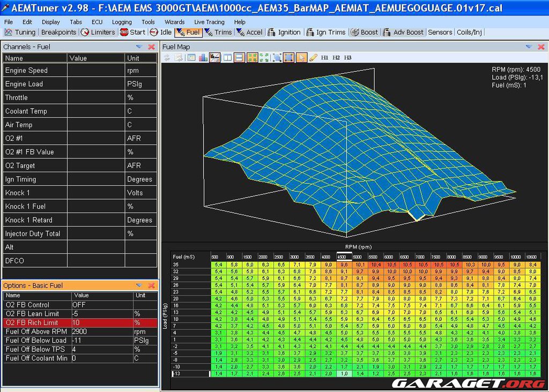Screen dimensions: 549x392
Task: Toggle the graph-and-table view icon
Action: pyautogui.click(x=215, y=58)
